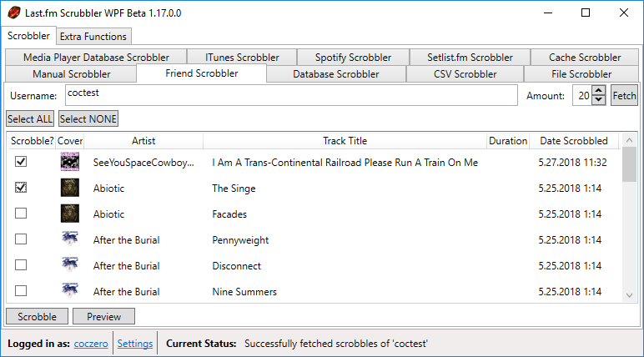Enable scrobble checkbox for Facades

tap(21, 214)
